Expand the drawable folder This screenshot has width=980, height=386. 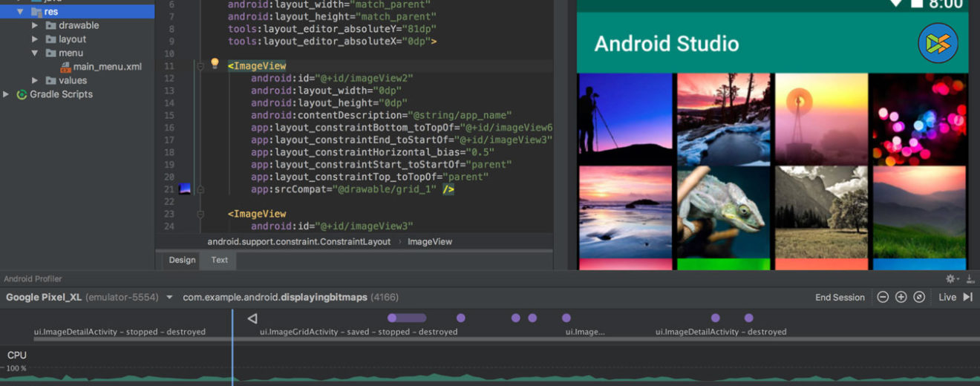35,25
